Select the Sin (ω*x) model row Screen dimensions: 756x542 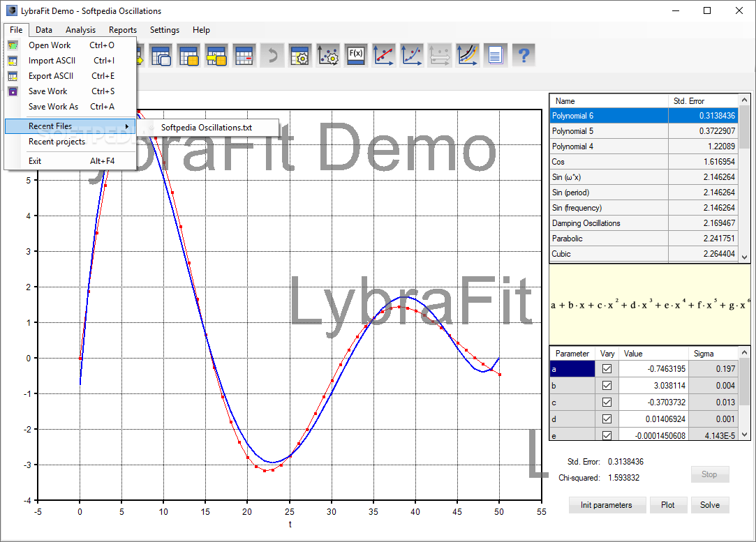pos(644,177)
